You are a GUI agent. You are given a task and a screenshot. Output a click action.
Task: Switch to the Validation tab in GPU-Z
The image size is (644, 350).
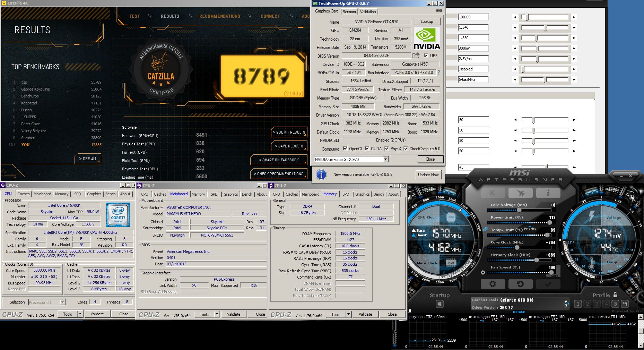(x=368, y=11)
